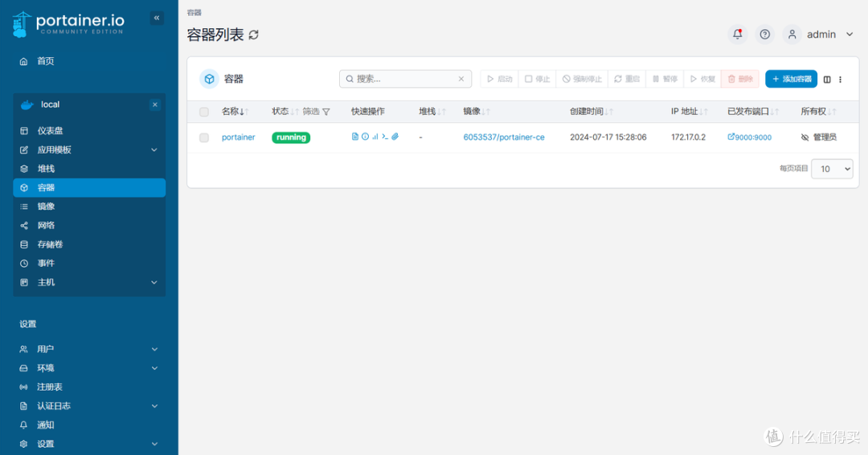Open portainer attach paperclip icon

(395, 137)
